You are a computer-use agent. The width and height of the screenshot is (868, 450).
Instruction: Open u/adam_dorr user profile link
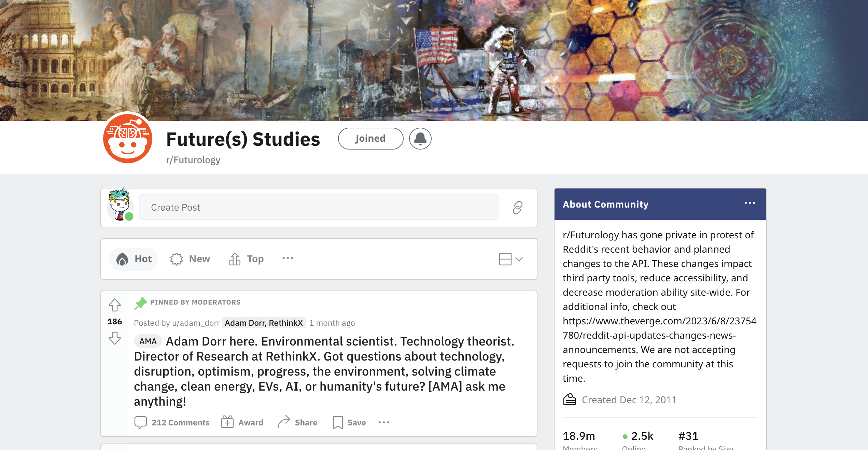point(196,323)
